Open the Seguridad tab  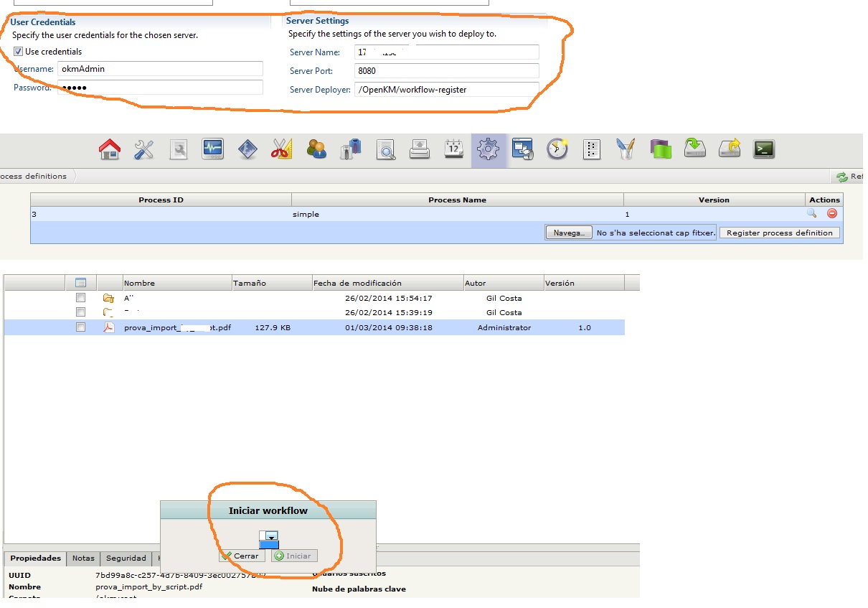click(126, 558)
